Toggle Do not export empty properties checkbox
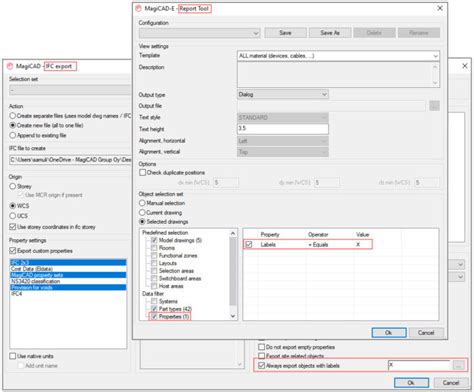Viewport: 474px width, 392px height. pos(262,347)
